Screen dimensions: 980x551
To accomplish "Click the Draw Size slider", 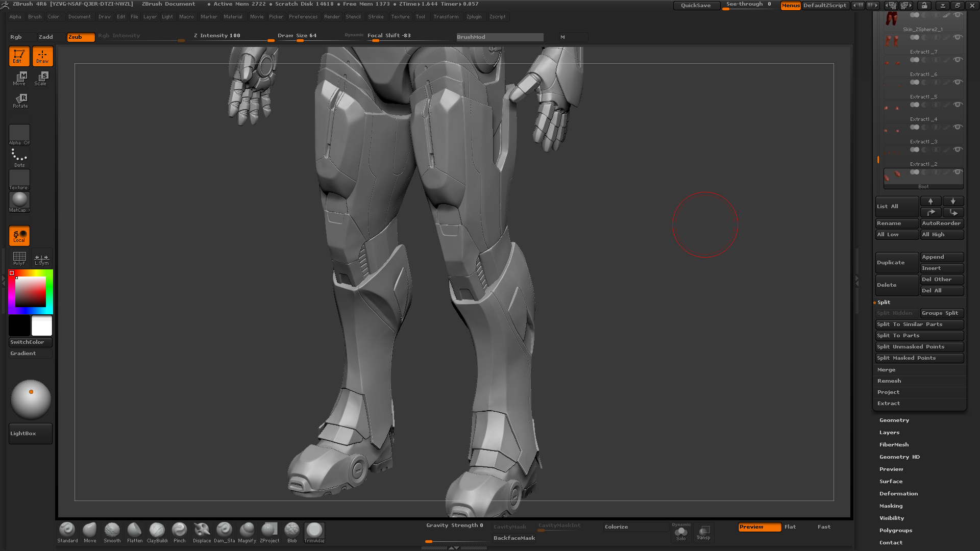I will click(x=310, y=37).
